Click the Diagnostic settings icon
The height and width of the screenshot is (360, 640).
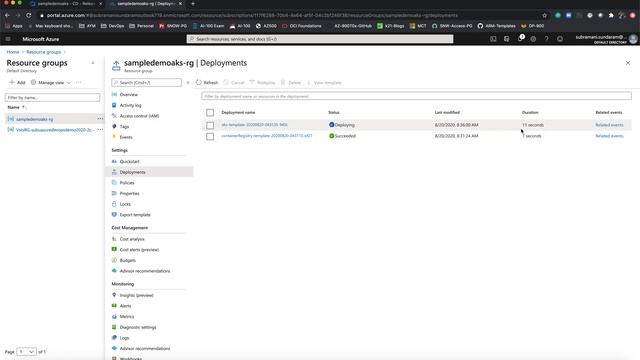coord(114,327)
